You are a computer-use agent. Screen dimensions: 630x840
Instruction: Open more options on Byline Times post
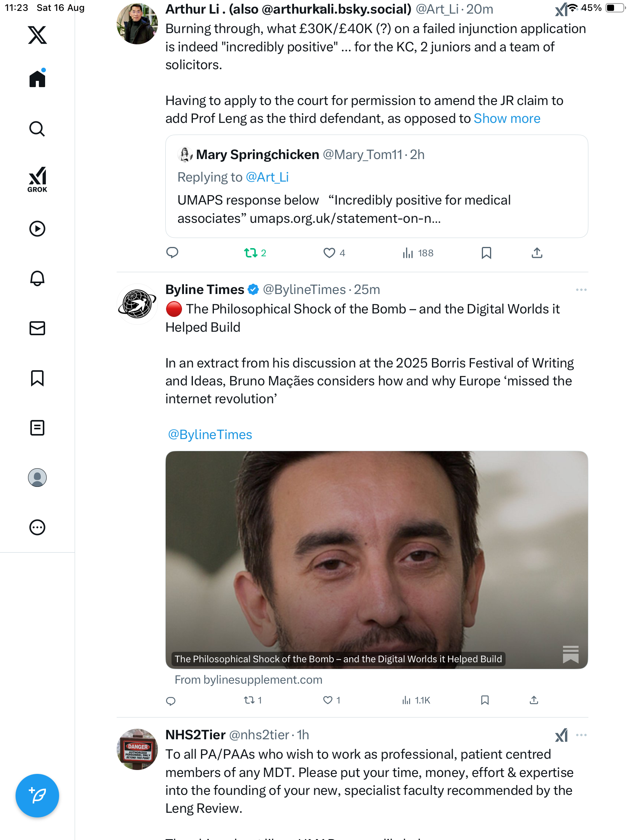click(581, 290)
